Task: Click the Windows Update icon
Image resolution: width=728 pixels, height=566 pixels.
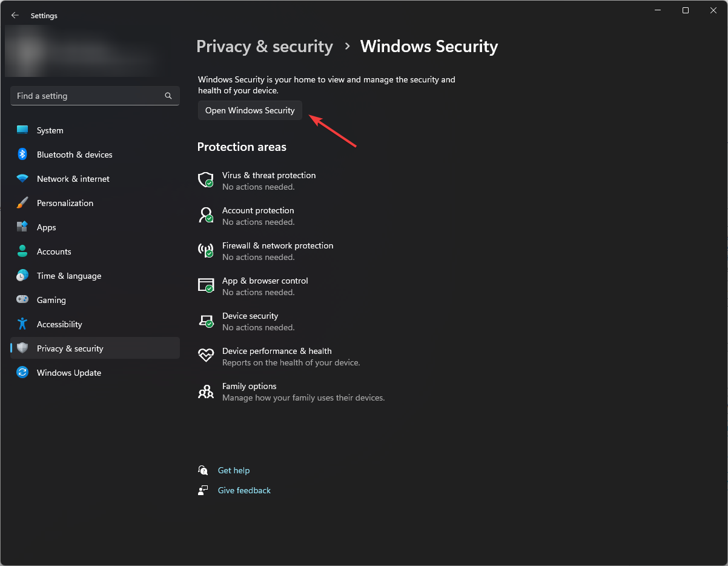Action: point(22,373)
